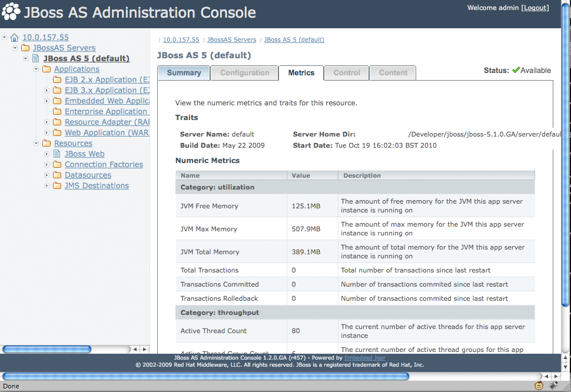Image resolution: width=571 pixels, height=392 pixels.
Task: Click the bottom horizontal page scrollbar thumb
Action: click(205, 376)
